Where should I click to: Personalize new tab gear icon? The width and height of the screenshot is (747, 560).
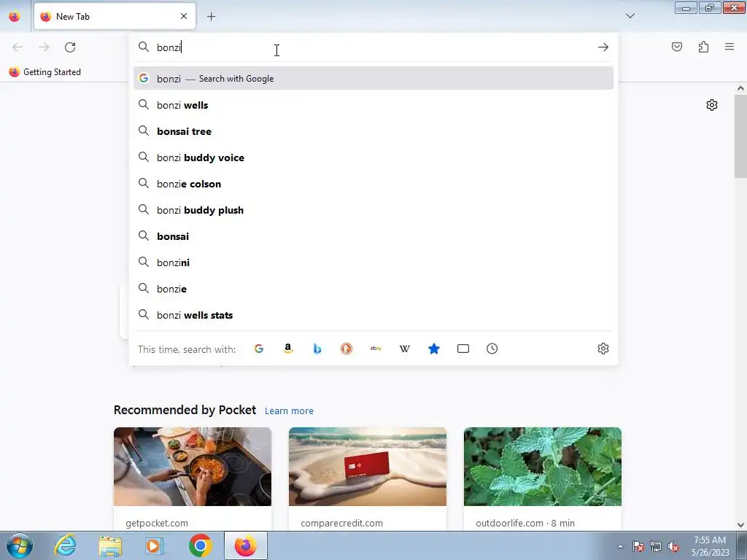pyautogui.click(x=712, y=105)
